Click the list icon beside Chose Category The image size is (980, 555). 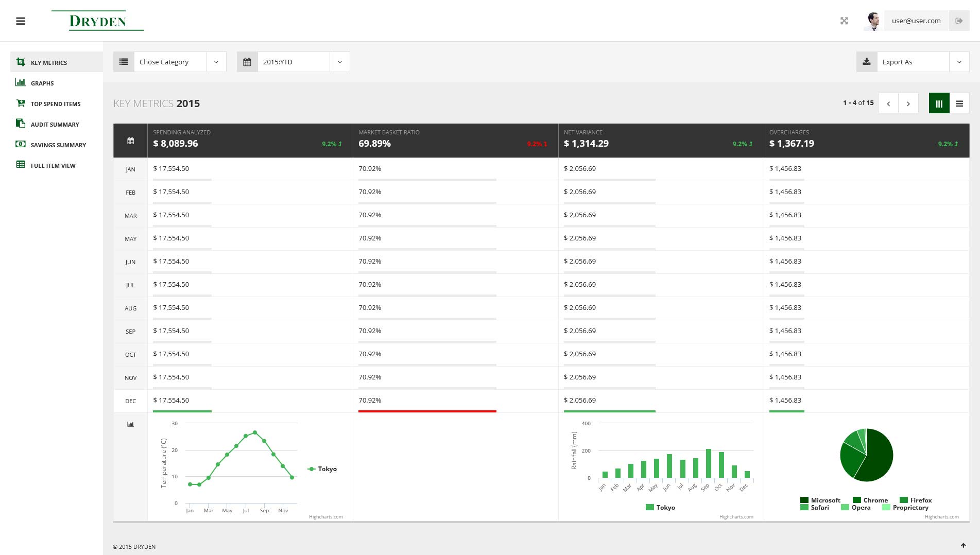click(x=124, y=62)
